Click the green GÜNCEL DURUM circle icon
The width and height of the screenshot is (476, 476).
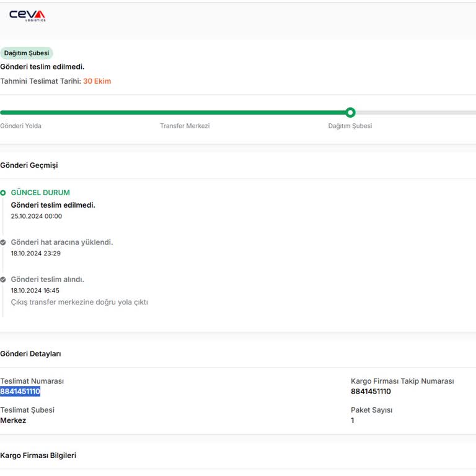pos(3,193)
